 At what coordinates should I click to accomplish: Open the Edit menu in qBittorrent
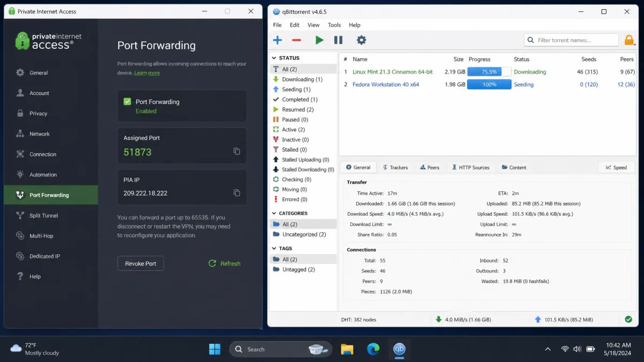295,25
